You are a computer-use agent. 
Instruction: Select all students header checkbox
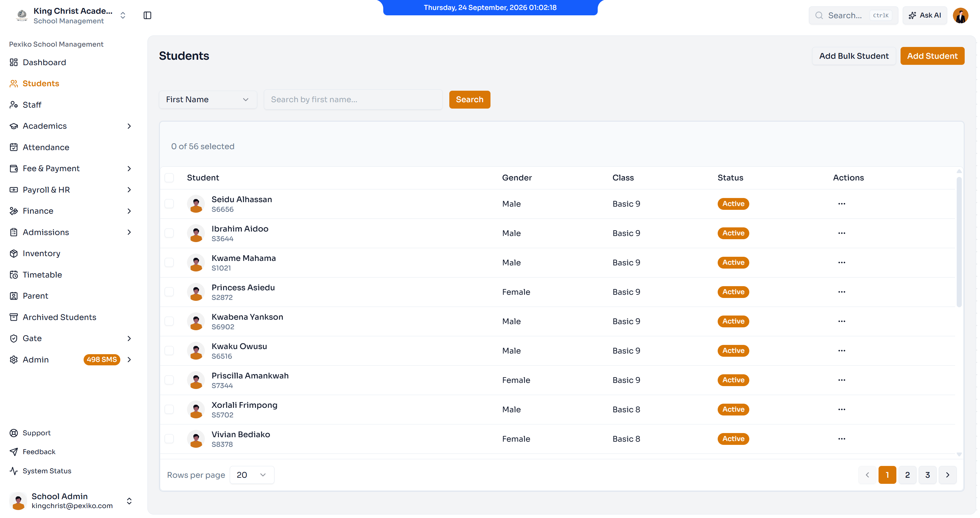pos(169,178)
